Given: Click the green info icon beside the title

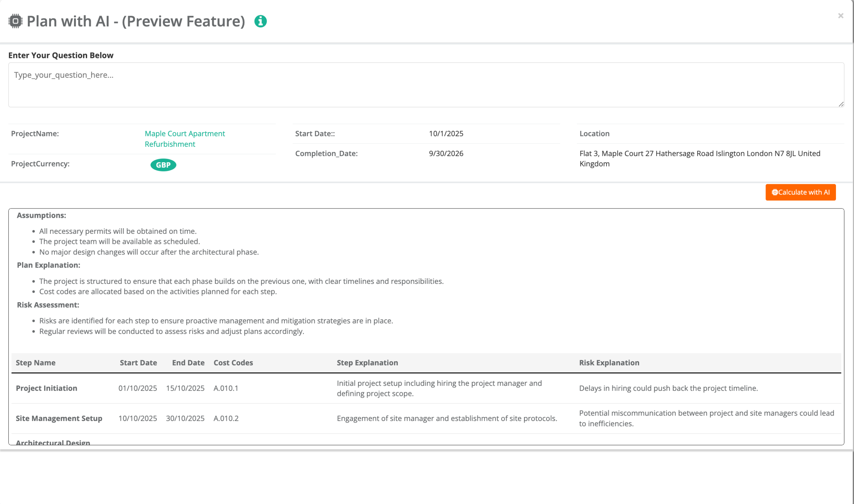Looking at the screenshot, I should tap(261, 21).
